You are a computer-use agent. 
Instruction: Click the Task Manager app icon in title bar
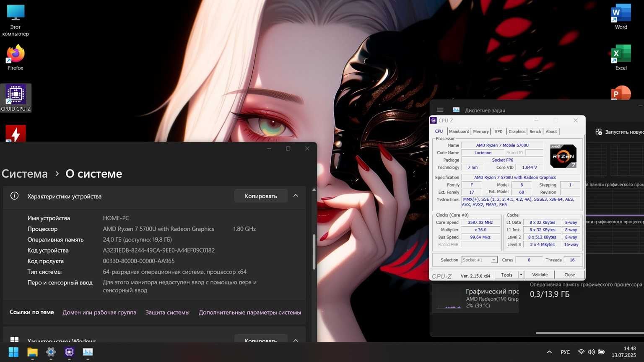pos(456,110)
